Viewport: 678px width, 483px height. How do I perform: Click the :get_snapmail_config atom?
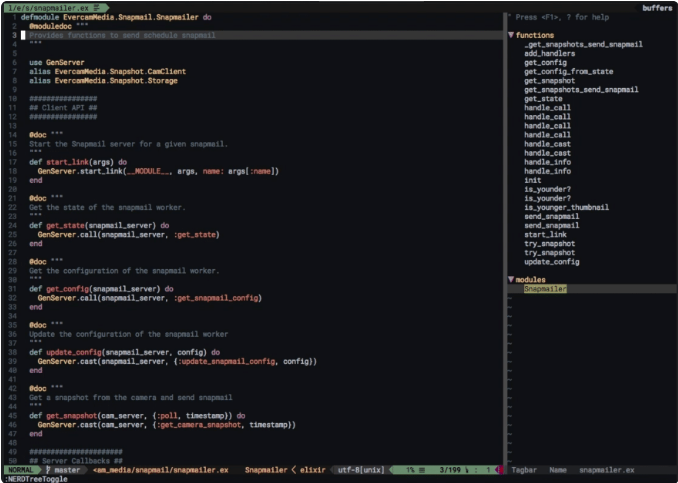pos(218,298)
